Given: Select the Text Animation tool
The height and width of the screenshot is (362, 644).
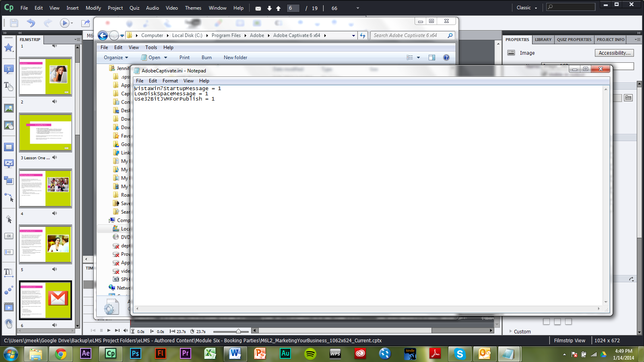Looking at the screenshot, I should coord(9,273).
